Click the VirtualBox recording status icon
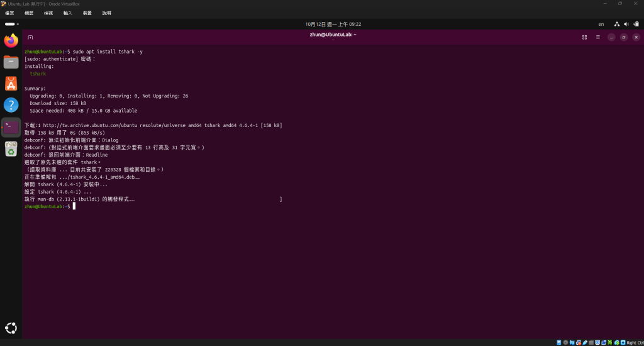 604,342
